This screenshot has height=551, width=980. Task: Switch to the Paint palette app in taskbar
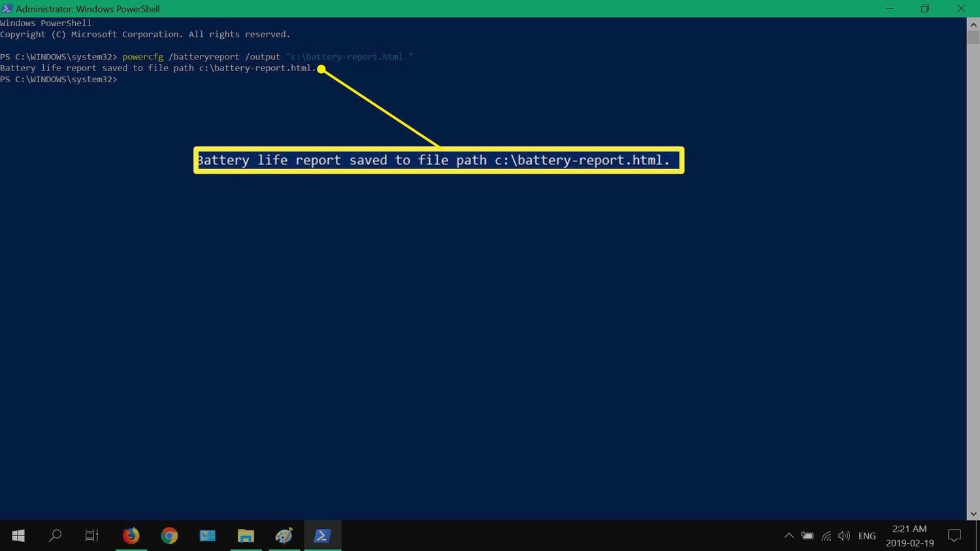click(x=284, y=536)
